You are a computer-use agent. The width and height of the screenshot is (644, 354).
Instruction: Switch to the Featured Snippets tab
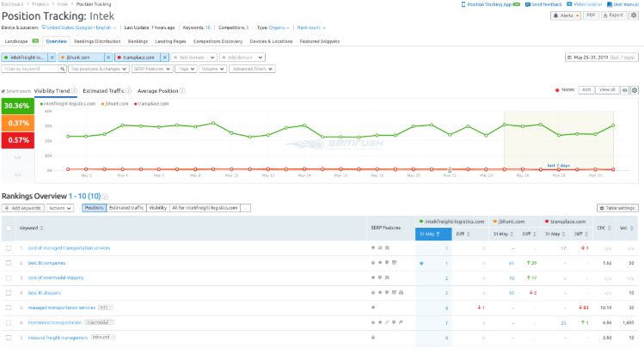320,41
